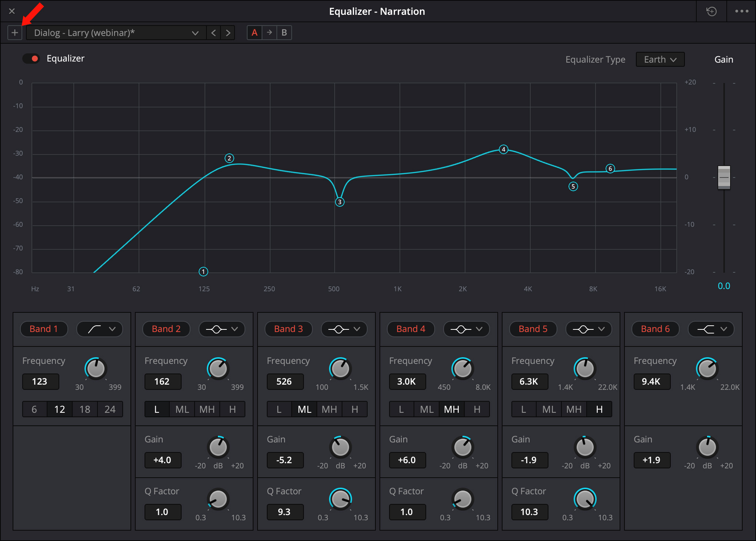Toggle Band 5 enable button
The width and height of the screenshot is (756, 541).
(x=533, y=329)
